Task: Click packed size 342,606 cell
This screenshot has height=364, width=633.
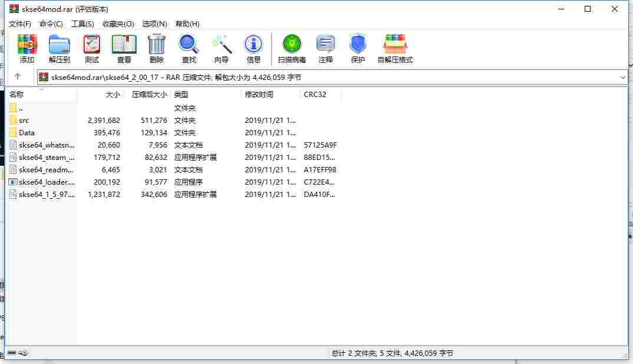Action: point(154,194)
